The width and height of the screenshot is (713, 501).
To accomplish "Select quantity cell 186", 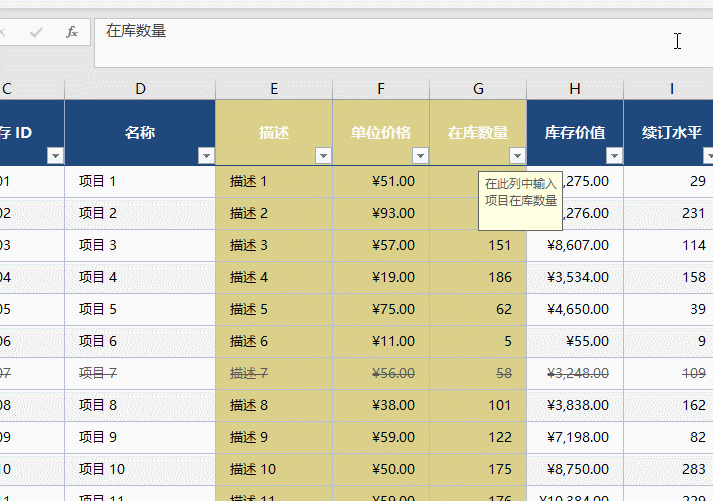I will pyautogui.click(x=478, y=277).
